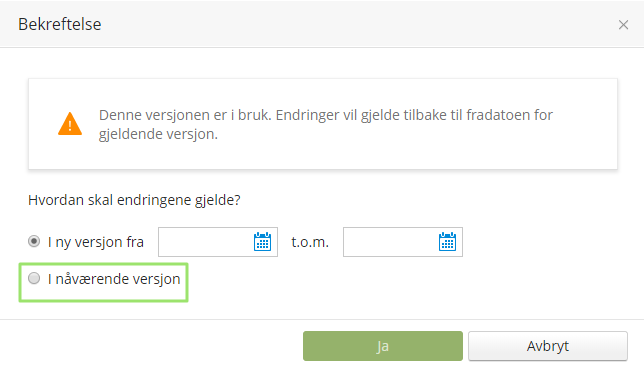Select the "I ny versjon fra" radio button

pyautogui.click(x=34, y=241)
